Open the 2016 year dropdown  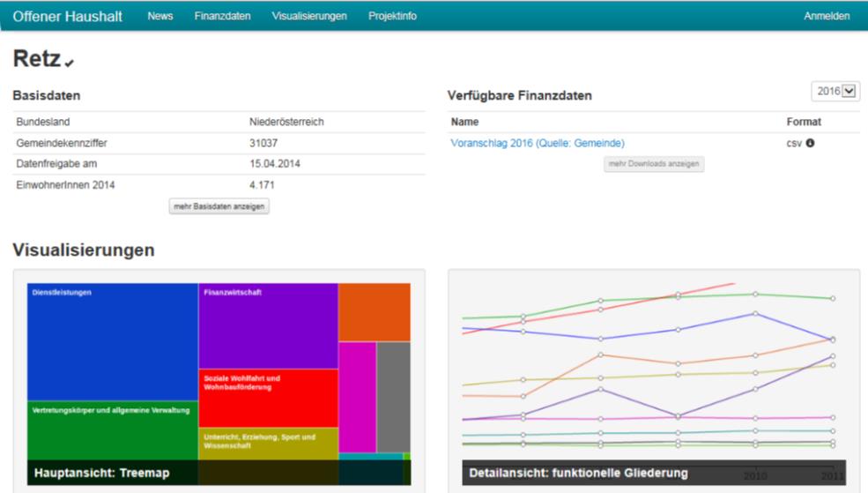pyautogui.click(x=835, y=91)
